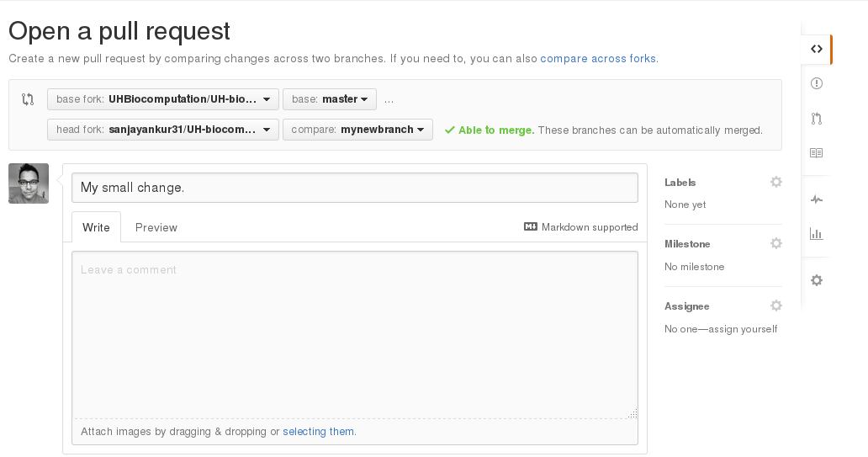The image size is (868, 457).
Task: Expand the base fork dropdown
Action: tap(163, 99)
